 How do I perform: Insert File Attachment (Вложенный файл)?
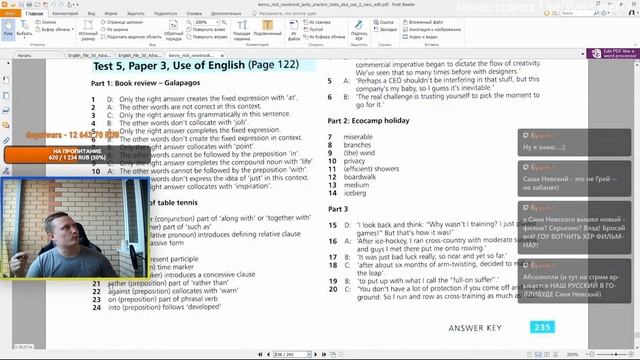coord(422,22)
